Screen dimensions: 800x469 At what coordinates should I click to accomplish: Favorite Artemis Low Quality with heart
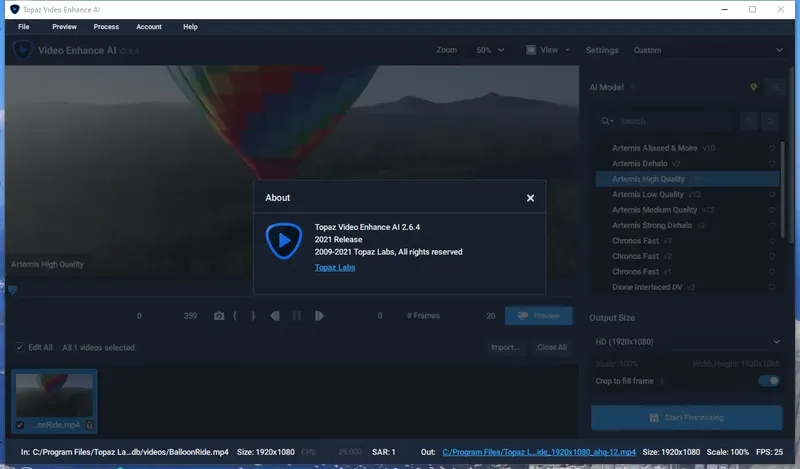(x=772, y=194)
